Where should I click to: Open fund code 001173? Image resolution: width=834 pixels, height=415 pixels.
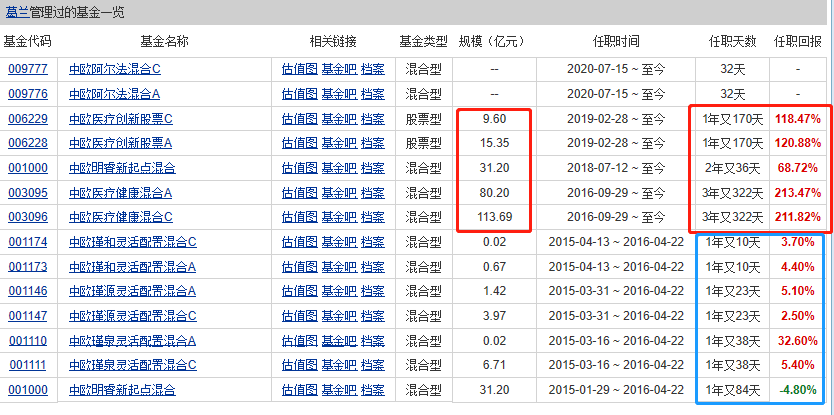point(28,267)
